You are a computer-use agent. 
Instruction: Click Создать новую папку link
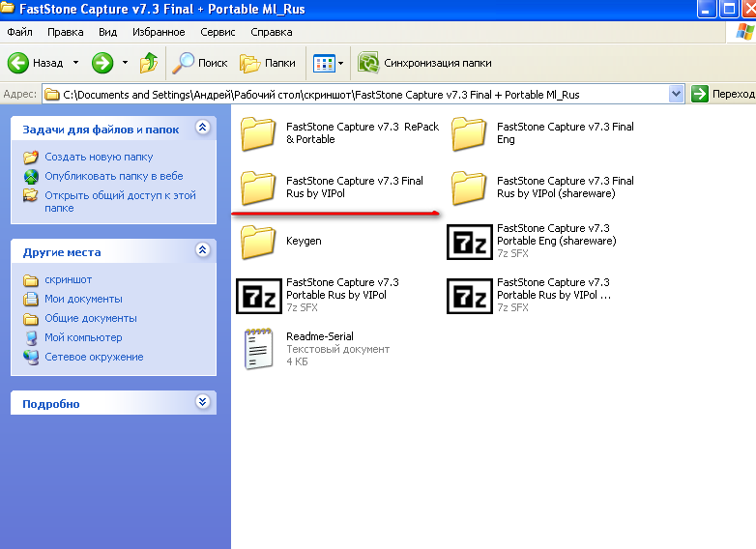coord(99,158)
